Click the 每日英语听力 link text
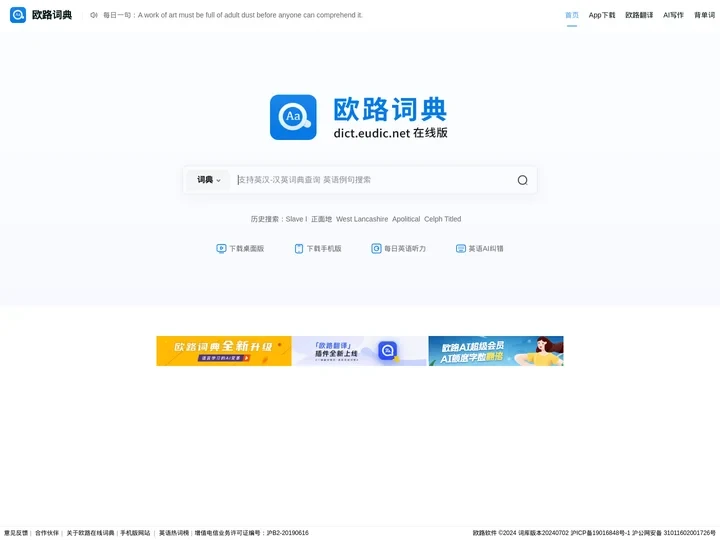This screenshot has width=720, height=540. pos(405,248)
